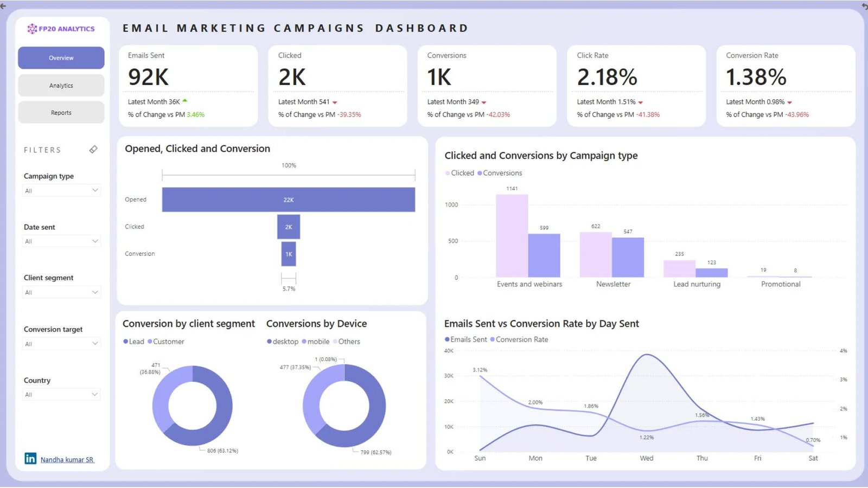Click the Events and webinars 1141 Clicked bar
The width and height of the screenshot is (868, 488).
click(x=512, y=236)
